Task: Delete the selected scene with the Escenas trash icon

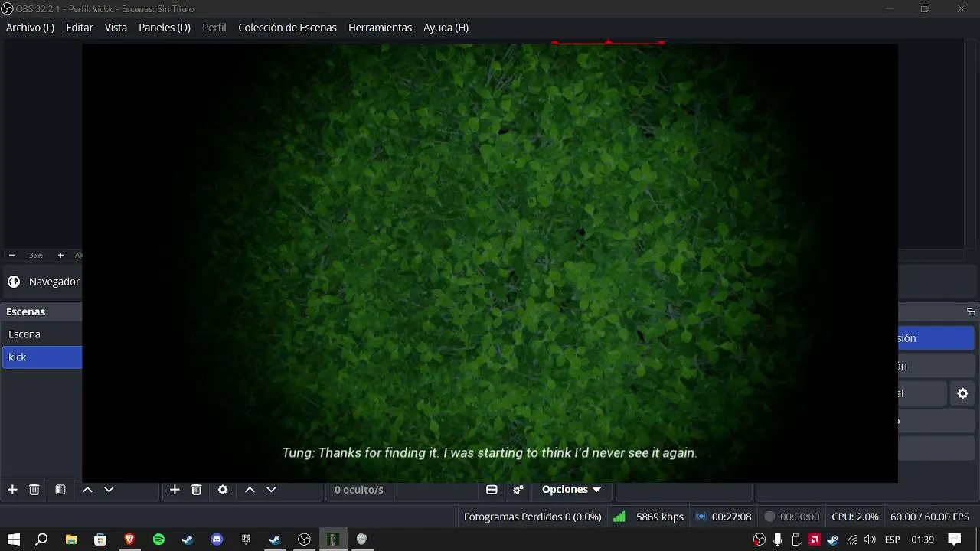Action: point(34,490)
